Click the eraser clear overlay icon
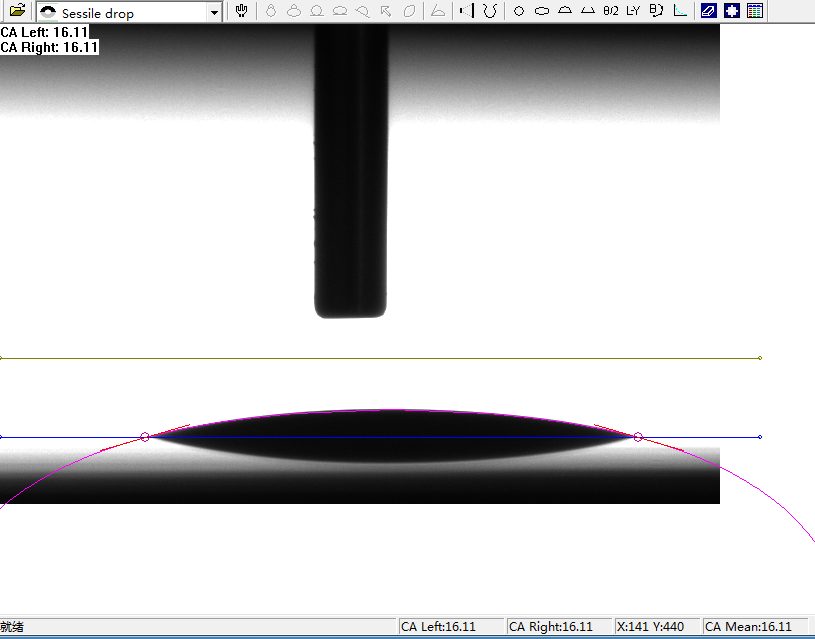 point(709,11)
